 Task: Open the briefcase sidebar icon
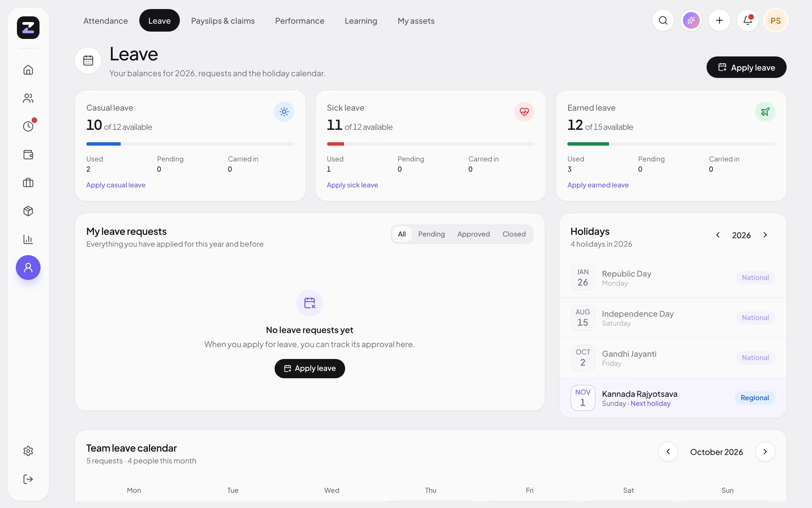[28, 183]
